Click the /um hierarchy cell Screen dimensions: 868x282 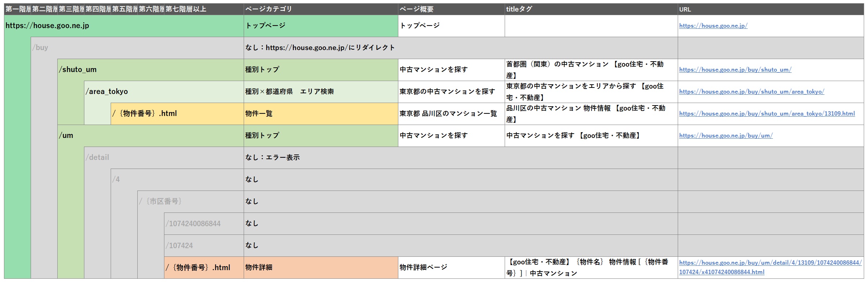click(150, 135)
